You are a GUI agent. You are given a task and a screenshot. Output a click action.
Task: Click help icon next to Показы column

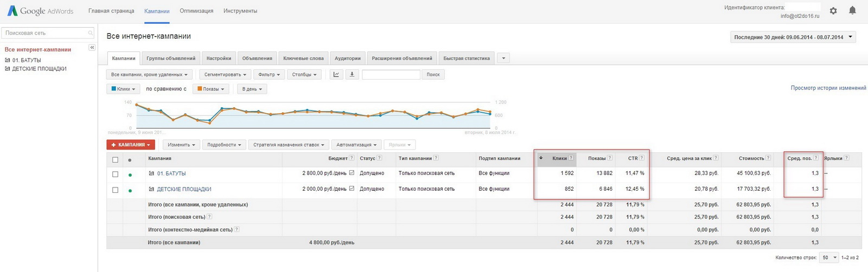point(610,158)
